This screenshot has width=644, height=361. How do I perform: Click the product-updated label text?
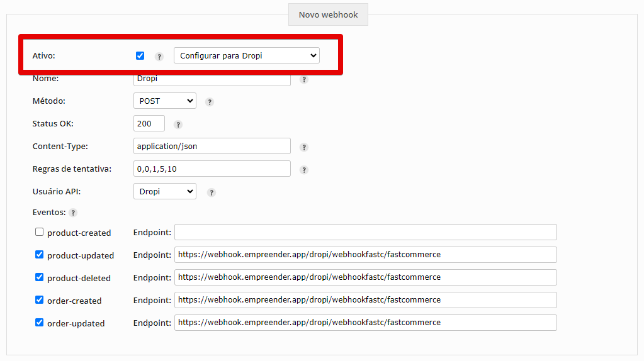pos(81,255)
